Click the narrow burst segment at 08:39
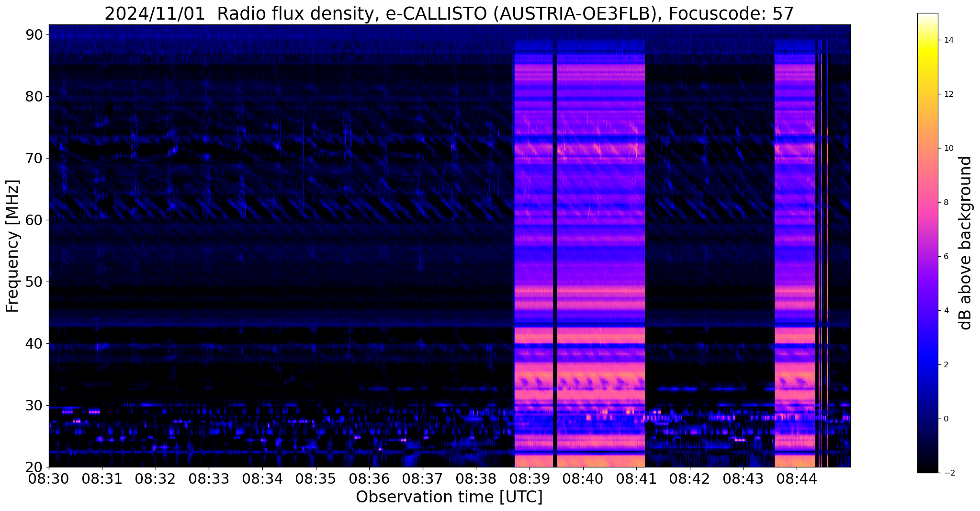This screenshot has height=511, width=980. [x=533, y=254]
